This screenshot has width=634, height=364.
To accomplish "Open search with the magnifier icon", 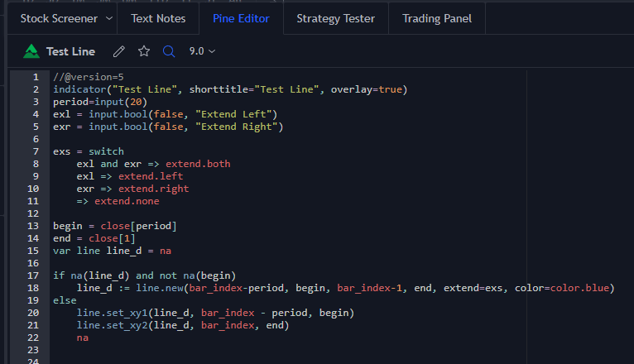I will pos(169,51).
